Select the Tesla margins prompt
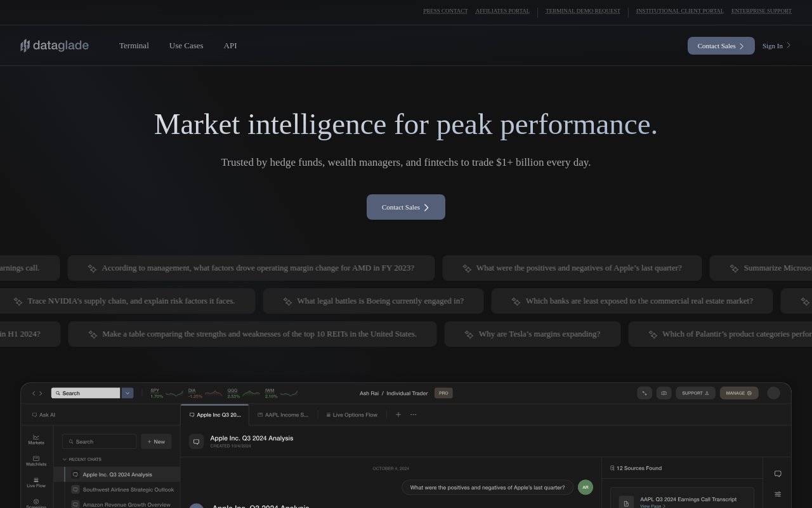This screenshot has width=812, height=508. click(x=532, y=334)
